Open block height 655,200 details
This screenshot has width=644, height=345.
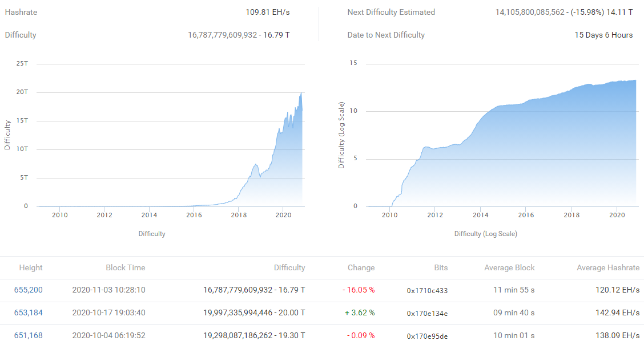point(31,290)
